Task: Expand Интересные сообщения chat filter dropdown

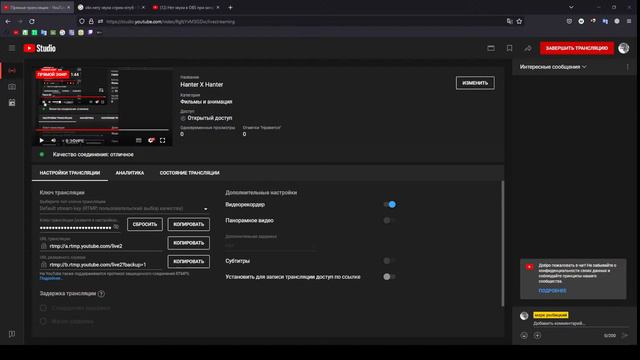Action: (553, 67)
